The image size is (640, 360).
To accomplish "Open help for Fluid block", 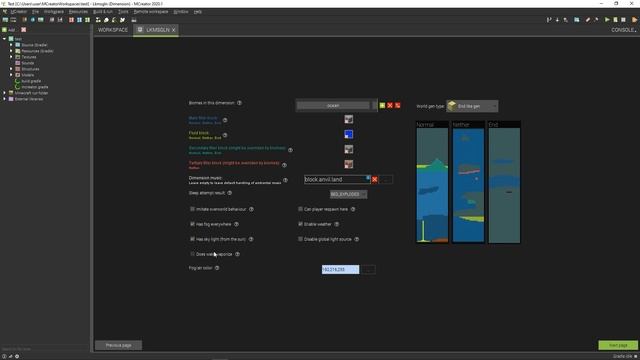I will click(x=225, y=135).
